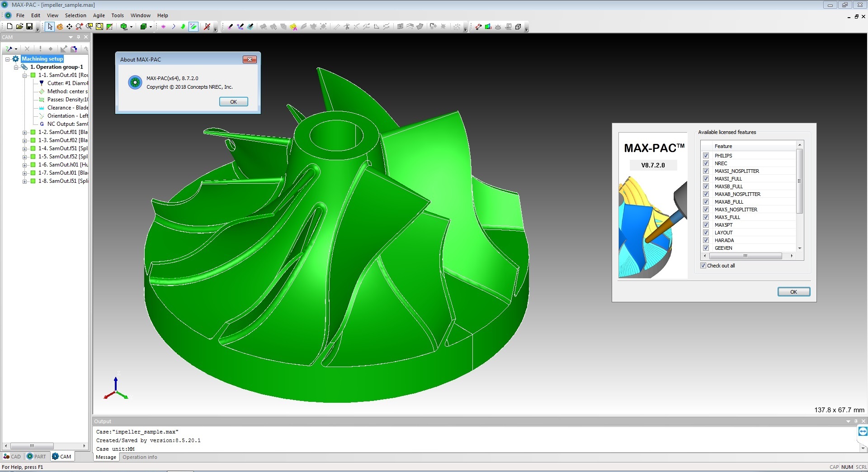Uncheck the MAX5PT feature

click(706, 225)
